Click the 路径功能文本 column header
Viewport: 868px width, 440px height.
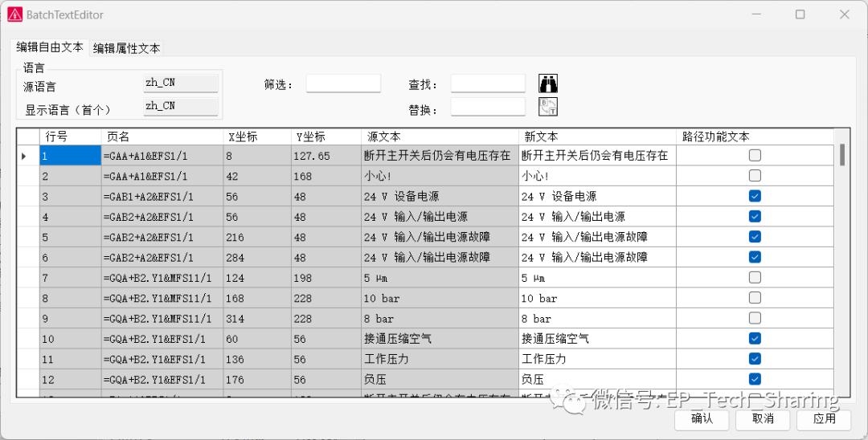tap(755, 136)
